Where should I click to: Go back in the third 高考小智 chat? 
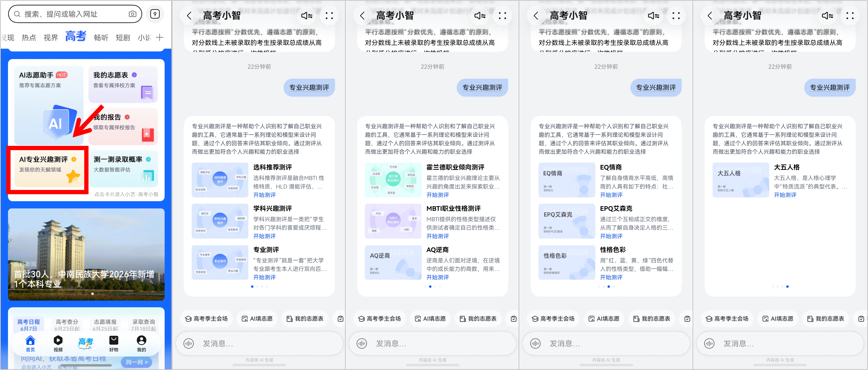click(x=536, y=16)
